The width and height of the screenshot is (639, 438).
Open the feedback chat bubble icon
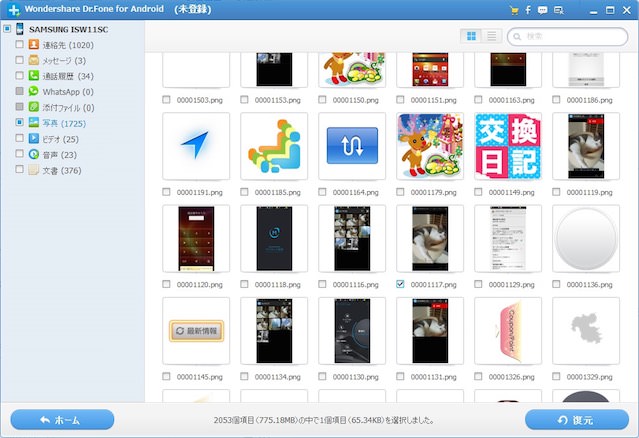[x=542, y=11]
